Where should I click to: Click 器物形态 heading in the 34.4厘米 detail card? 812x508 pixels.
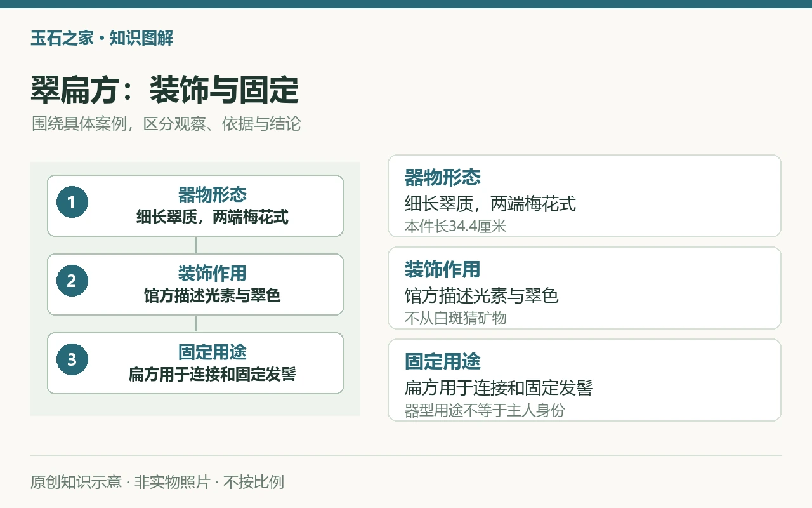tap(443, 177)
